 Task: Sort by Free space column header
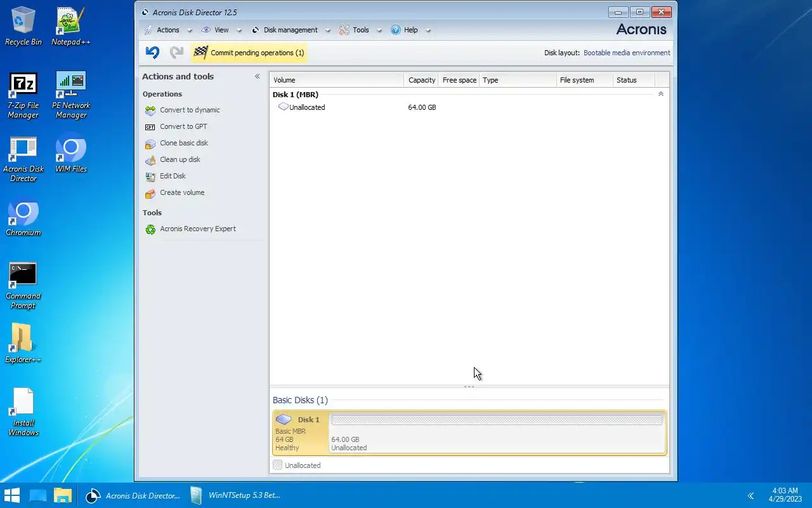coord(459,80)
